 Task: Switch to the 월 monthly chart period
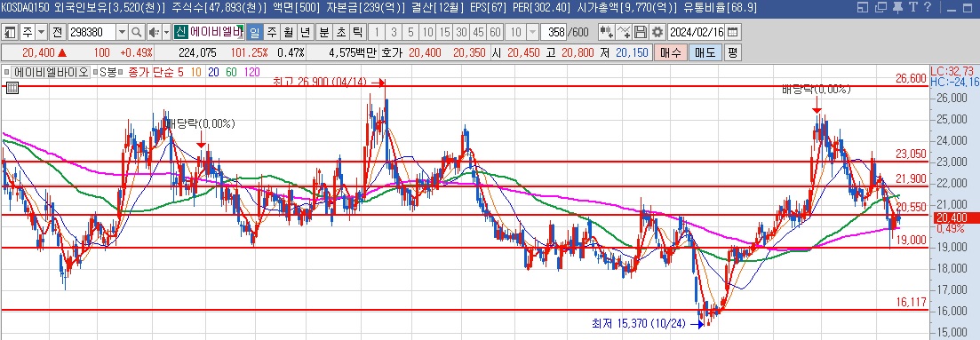pos(288,33)
